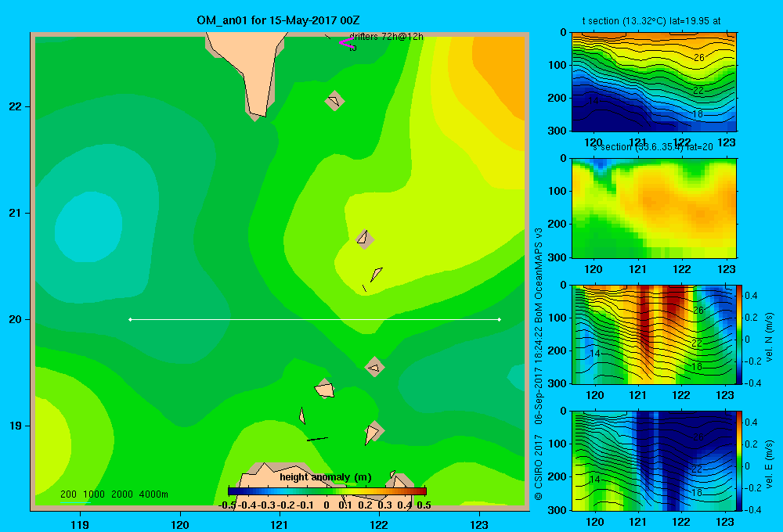783x532 pixels.
Task: Click the t section title text
Action: coord(651,21)
